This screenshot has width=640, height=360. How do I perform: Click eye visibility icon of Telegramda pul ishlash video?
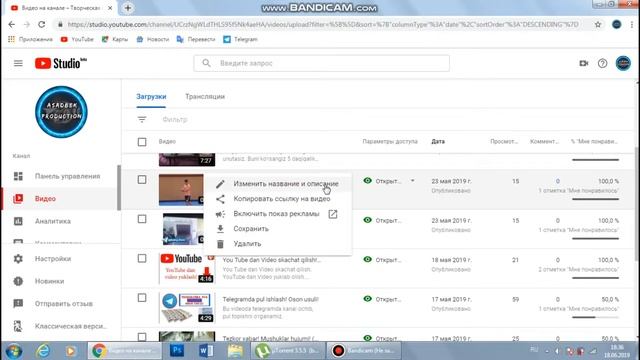pyautogui.click(x=368, y=299)
